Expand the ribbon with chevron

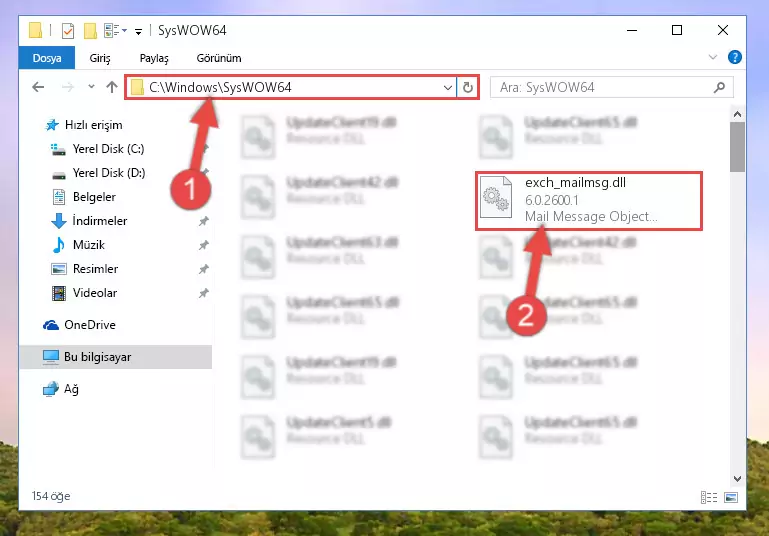click(713, 57)
